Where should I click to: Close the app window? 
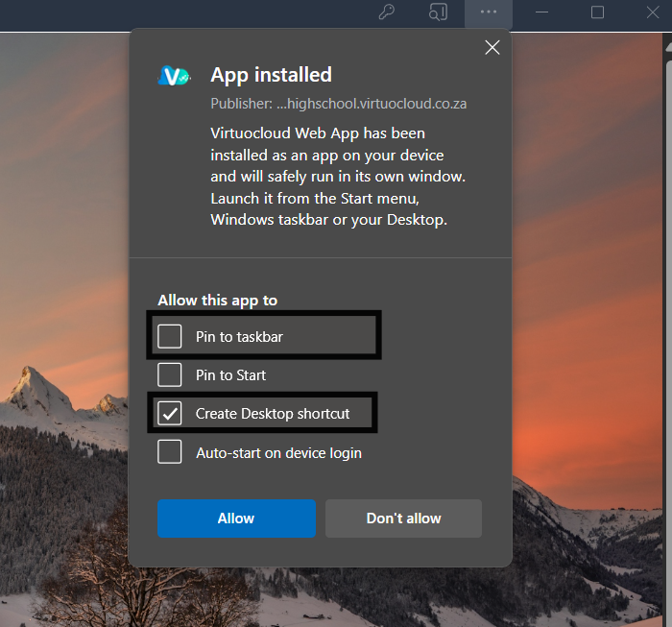tap(653, 12)
